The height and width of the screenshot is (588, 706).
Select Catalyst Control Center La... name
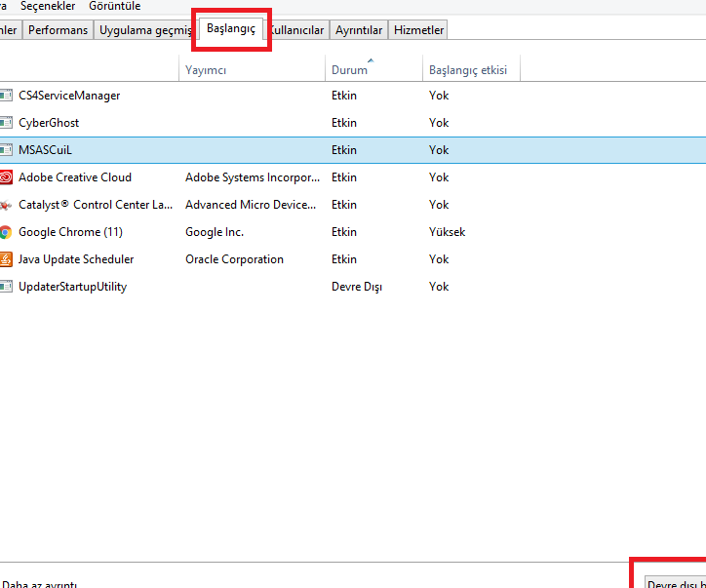96,205
